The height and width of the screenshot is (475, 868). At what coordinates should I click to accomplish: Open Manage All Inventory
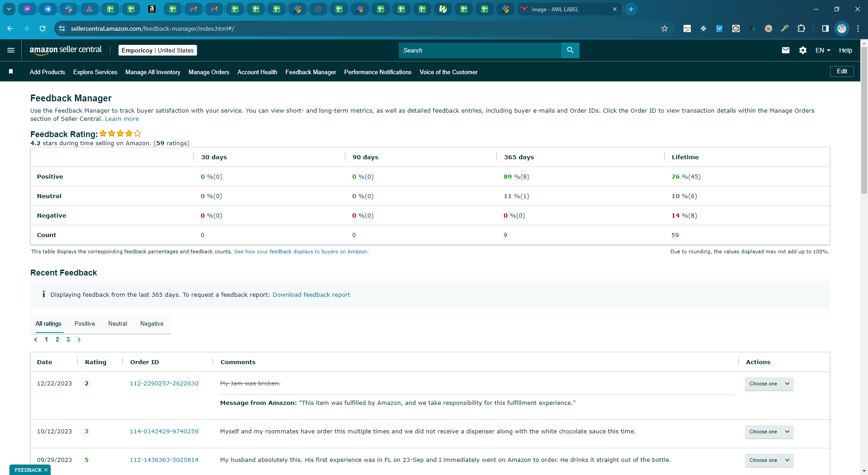153,72
